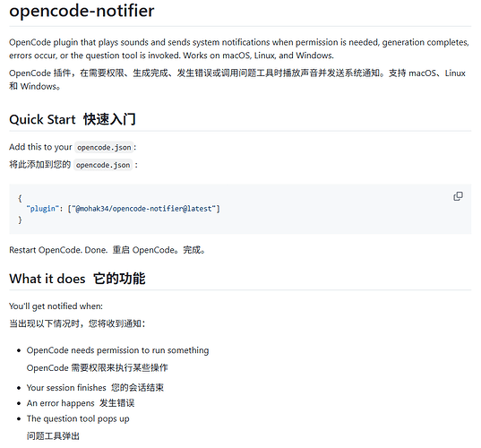Screen dimensions: 481x448
Task: Click the opencode-notifier page title
Action: tap(82, 11)
